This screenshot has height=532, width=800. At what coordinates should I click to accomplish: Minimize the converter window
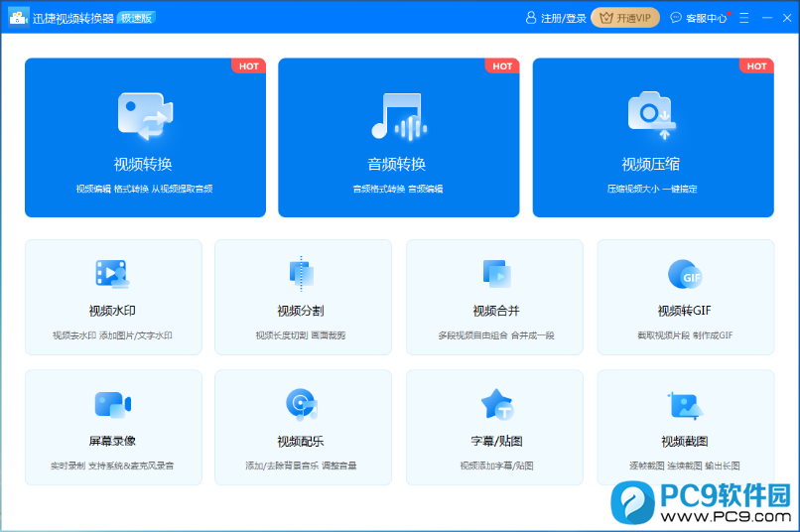(x=767, y=18)
